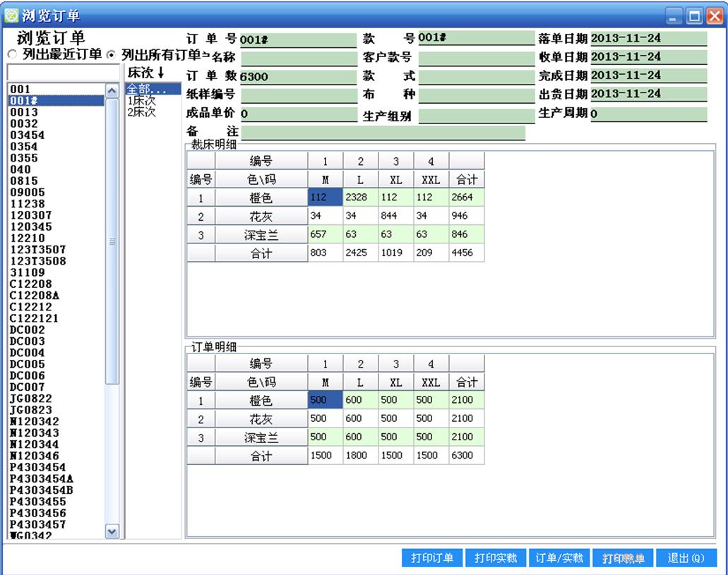Click the 打印订单 button
Viewport: 728px width, 575px height.
click(x=432, y=558)
